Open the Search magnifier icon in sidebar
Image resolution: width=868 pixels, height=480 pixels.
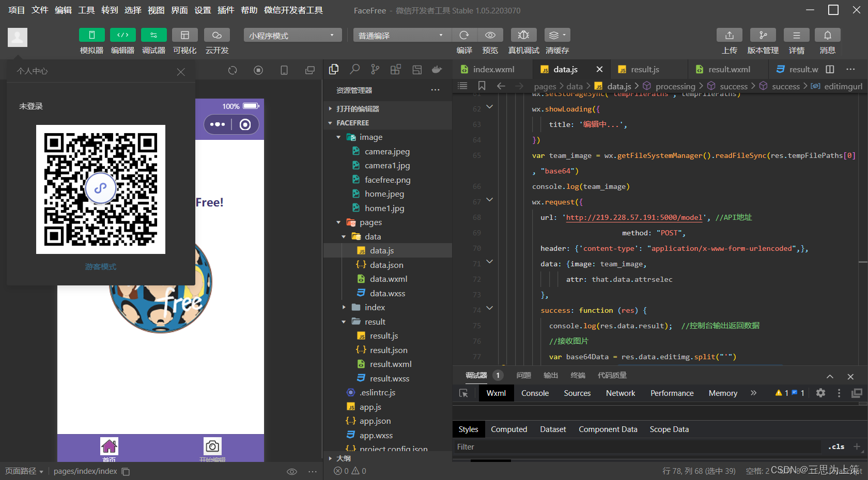(x=354, y=69)
